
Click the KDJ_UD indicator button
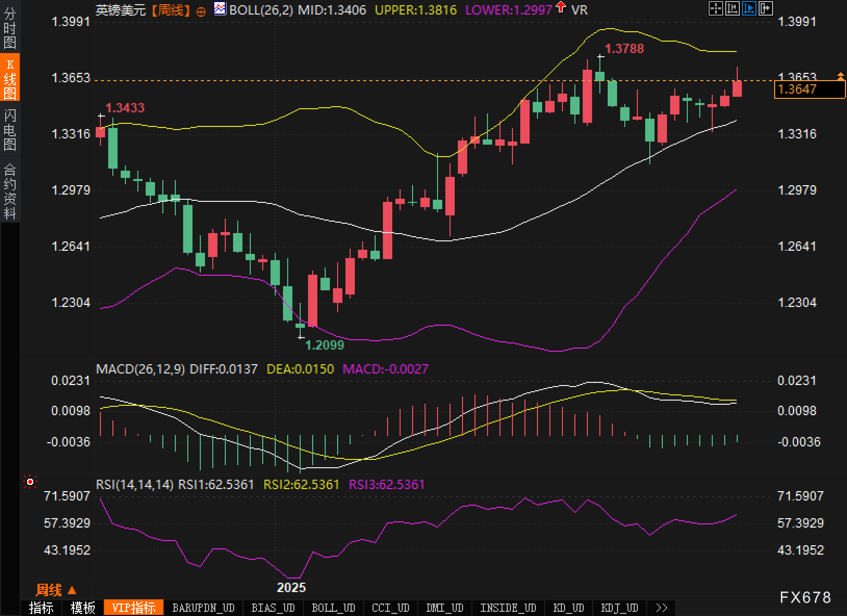point(619,608)
